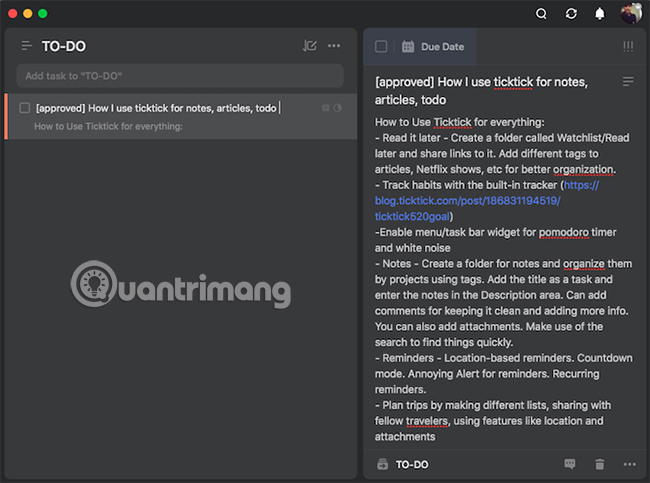
Task: Click the Add task to TO-DO field
Action: pos(180,76)
